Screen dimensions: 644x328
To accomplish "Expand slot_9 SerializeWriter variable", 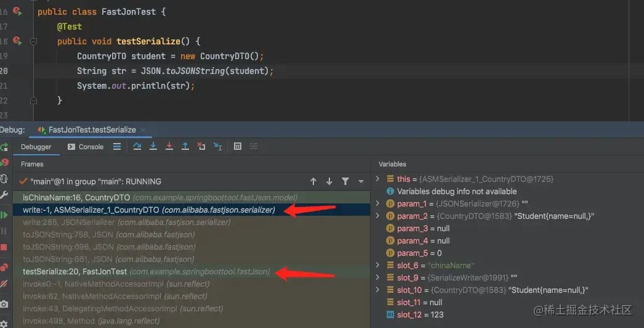I will tap(378, 278).
